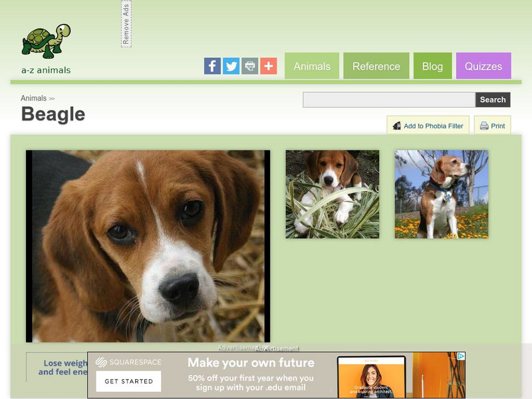Share page via Twitter icon

(231, 66)
